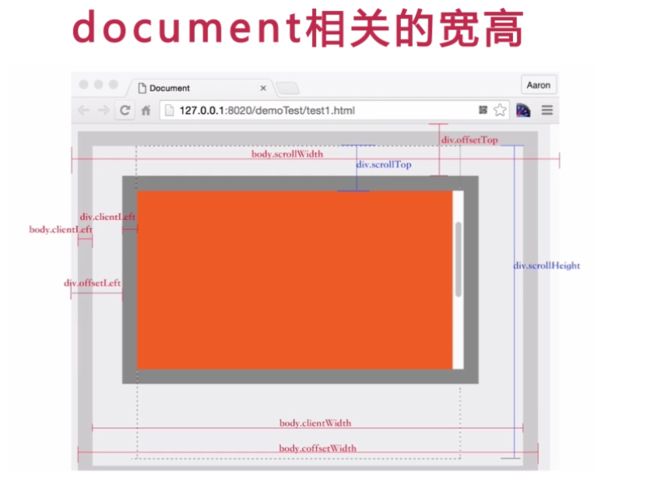Open the QR code icon in address bar
This screenshot has width=650, height=480.
(483, 110)
